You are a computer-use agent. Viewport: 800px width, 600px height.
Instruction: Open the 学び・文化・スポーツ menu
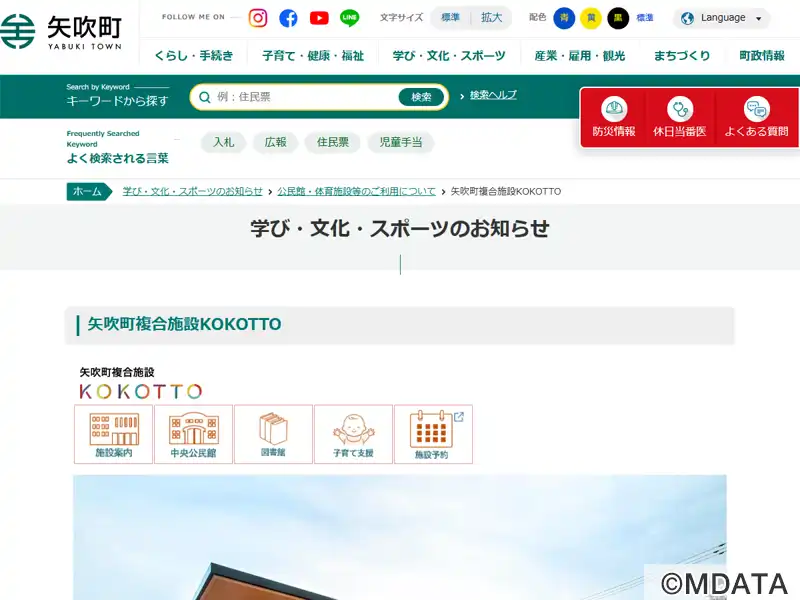(449, 56)
